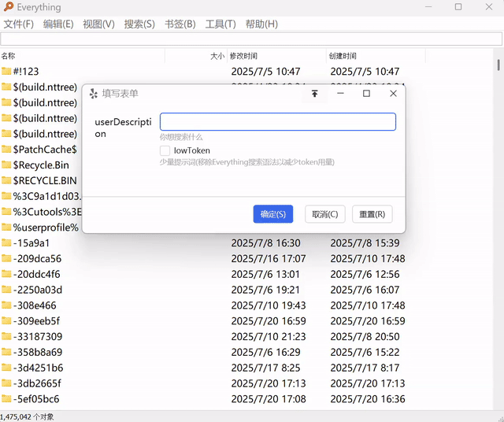Viewport: 504px width, 422px height.
Task: Click the %3Cutools%3E folder icon
Action: pyautogui.click(x=6, y=212)
